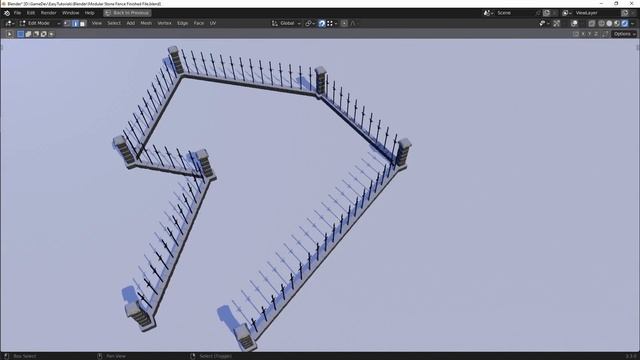
Task: Toggle the viewport gizmos icon
Action: pos(556,23)
